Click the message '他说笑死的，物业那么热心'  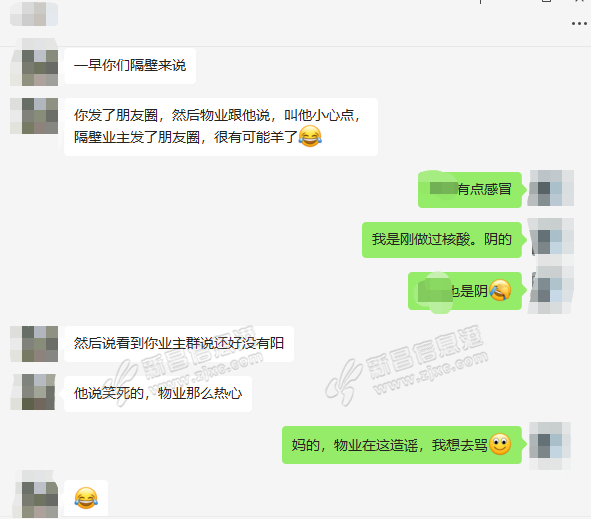click(158, 394)
